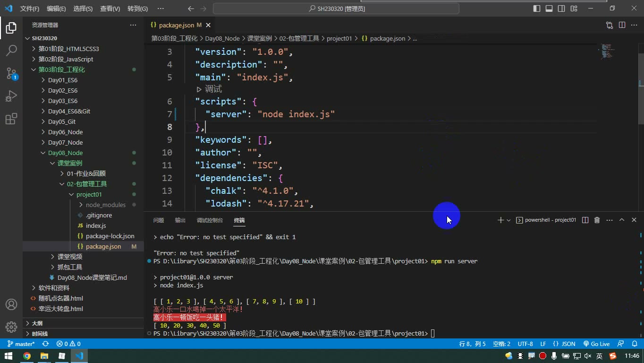This screenshot has width=644, height=363.
Task: Split the terminal panel
Action: pyautogui.click(x=585, y=220)
